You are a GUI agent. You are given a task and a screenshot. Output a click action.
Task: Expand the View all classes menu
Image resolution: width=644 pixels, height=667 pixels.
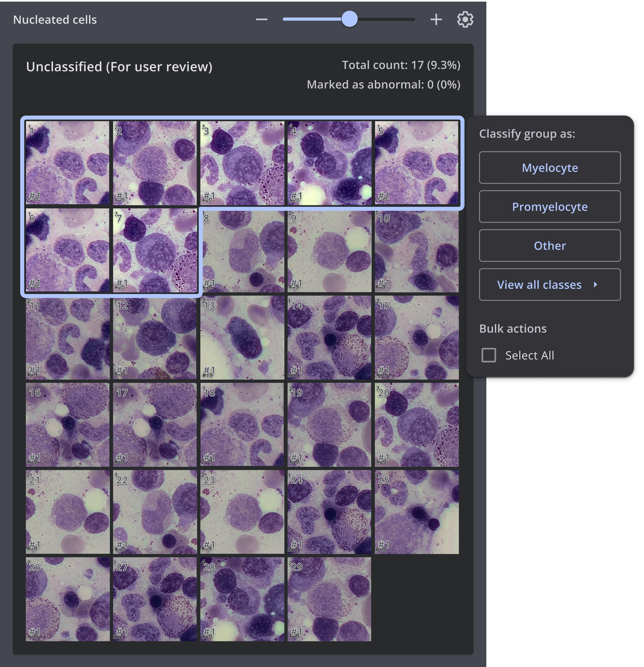point(550,285)
